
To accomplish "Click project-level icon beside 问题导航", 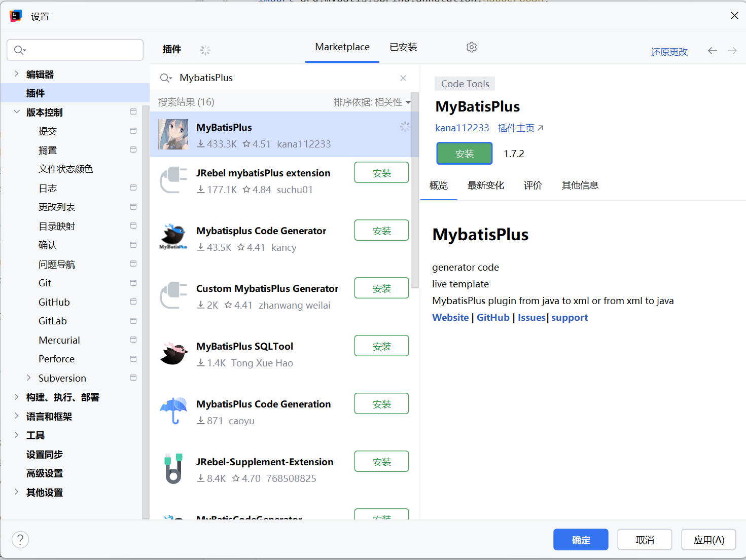I will (x=133, y=264).
